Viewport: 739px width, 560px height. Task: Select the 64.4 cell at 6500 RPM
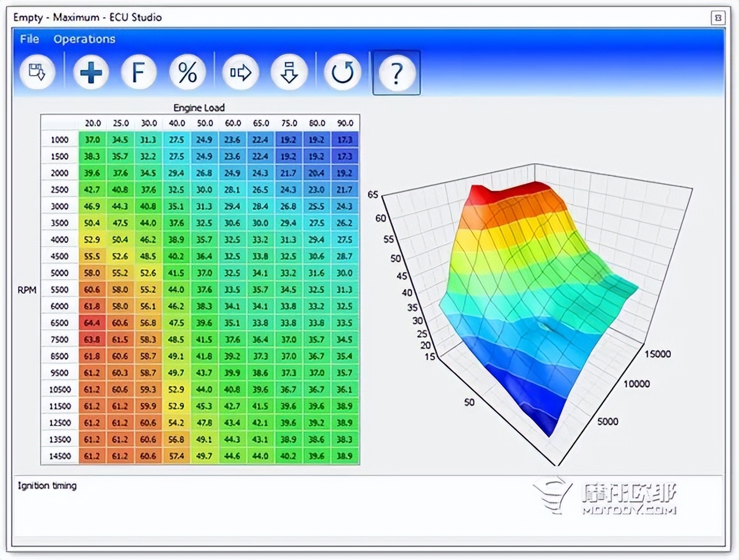(92, 323)
